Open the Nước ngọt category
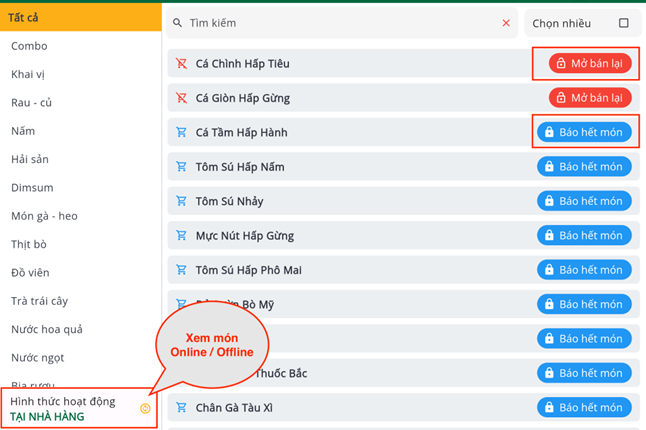This screenshot has height=430, width=646. 37,358
